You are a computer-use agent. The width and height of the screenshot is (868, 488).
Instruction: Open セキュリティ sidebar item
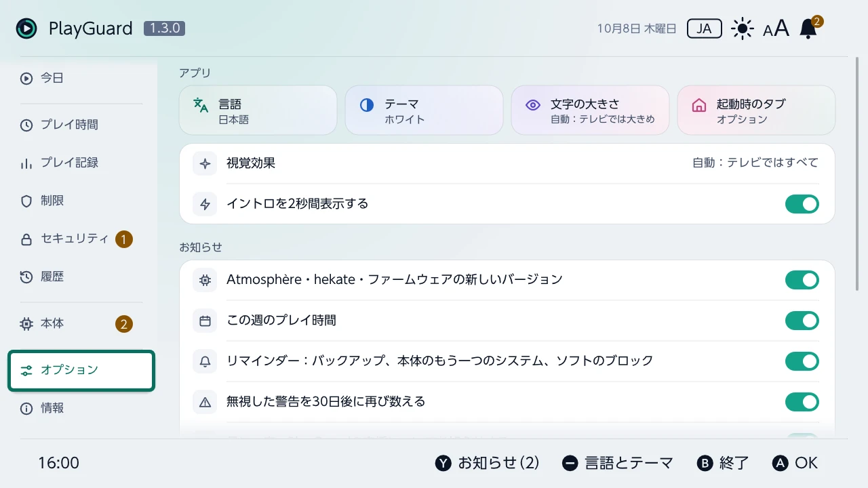click(81, 239)
